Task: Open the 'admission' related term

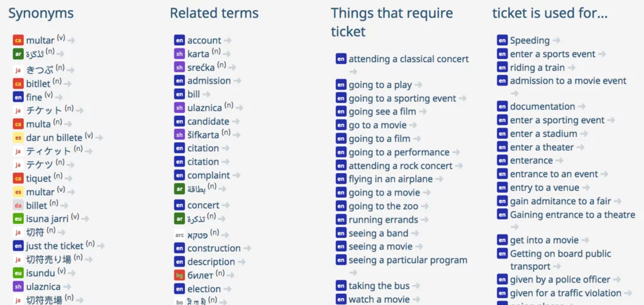Action: 209,81
